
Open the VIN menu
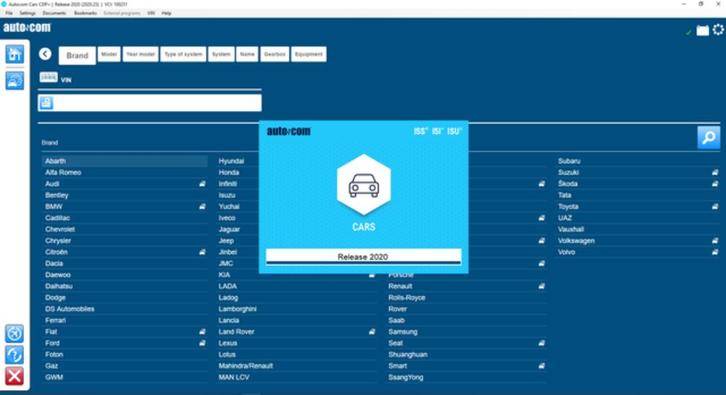[x=151, y=13]
